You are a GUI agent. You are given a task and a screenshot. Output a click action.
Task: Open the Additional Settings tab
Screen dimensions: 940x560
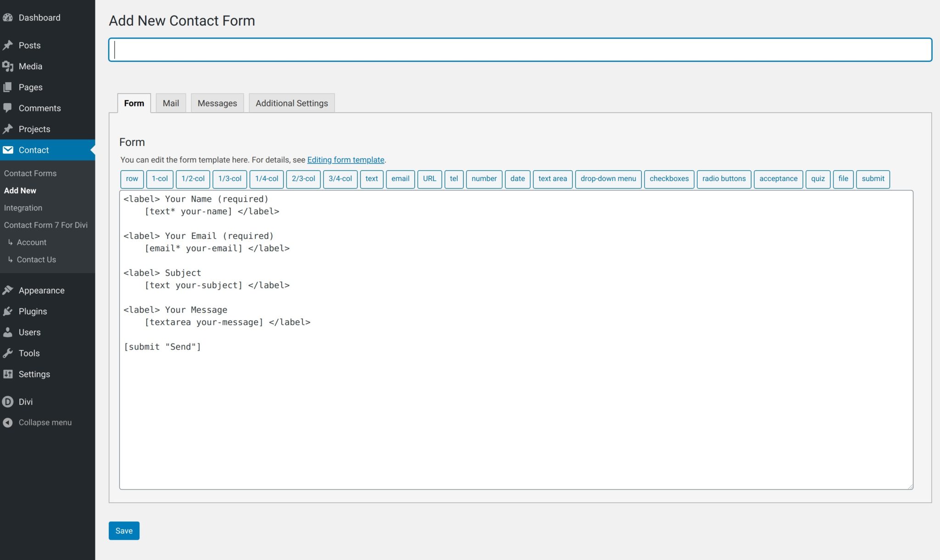[x=291, y=103]
